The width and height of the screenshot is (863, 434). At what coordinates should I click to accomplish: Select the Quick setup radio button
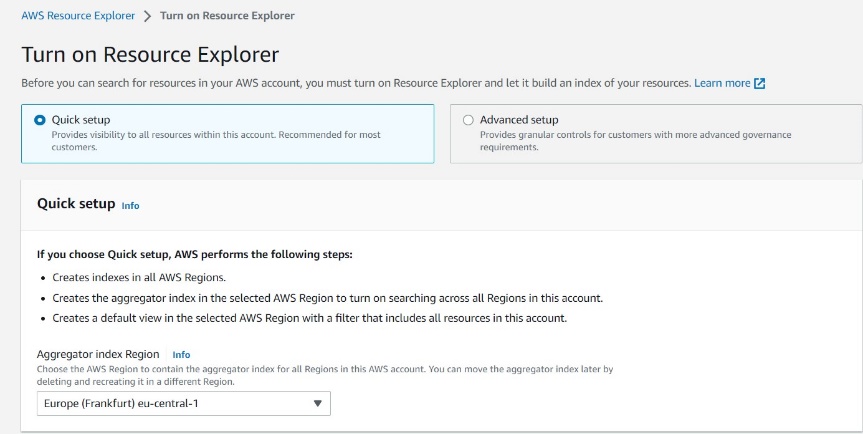(40, 120)
